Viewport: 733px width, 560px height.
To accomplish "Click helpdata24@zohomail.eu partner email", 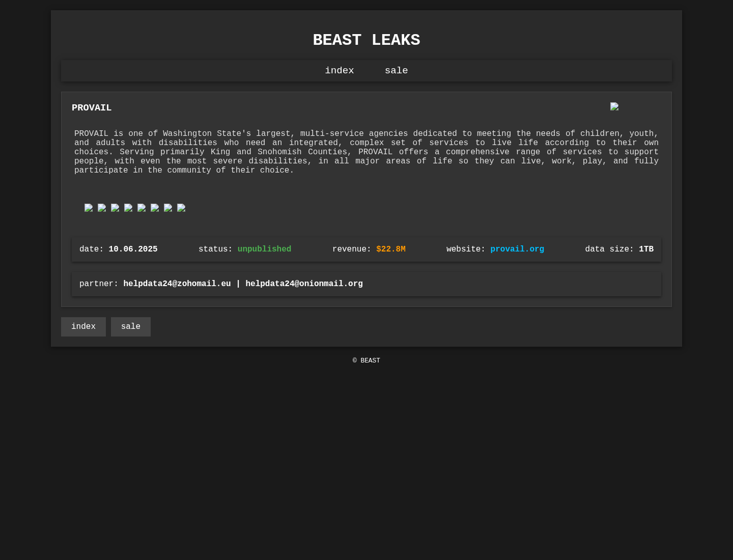I will click(177, 284).
